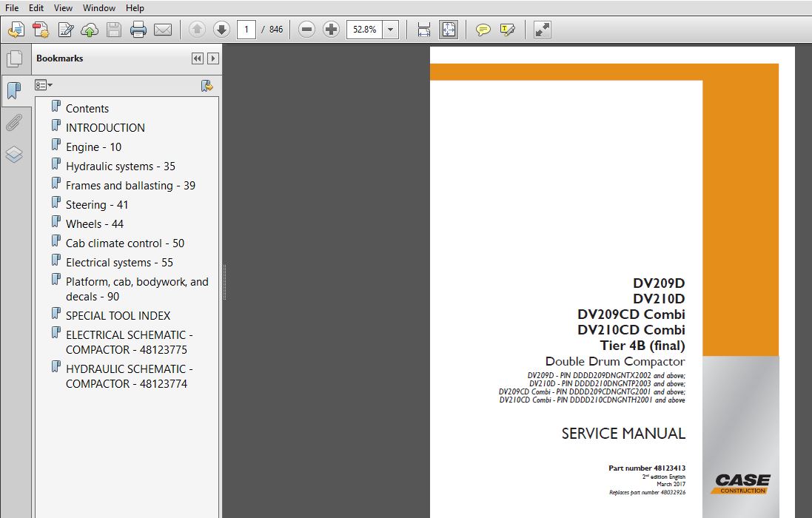Open the Attachments paperclip panel
The width and height of the screenshot is (812, 518).
pyautogui.click(x=14, y=123)
